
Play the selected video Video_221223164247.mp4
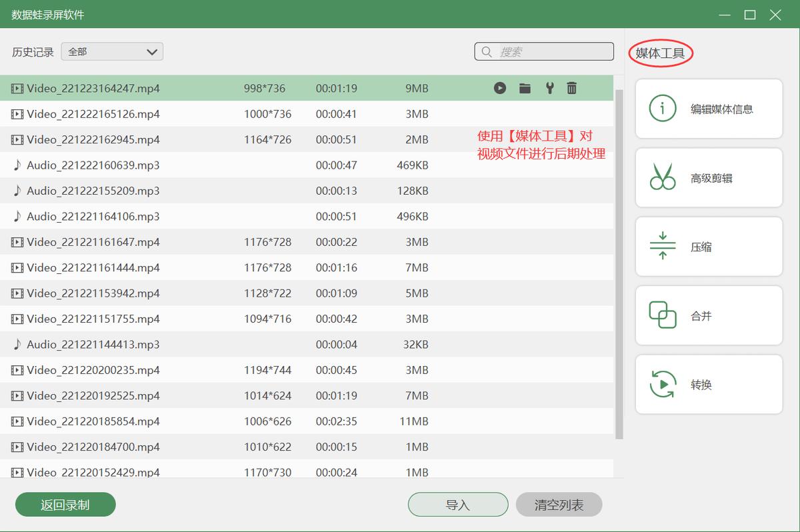point(500,88)
